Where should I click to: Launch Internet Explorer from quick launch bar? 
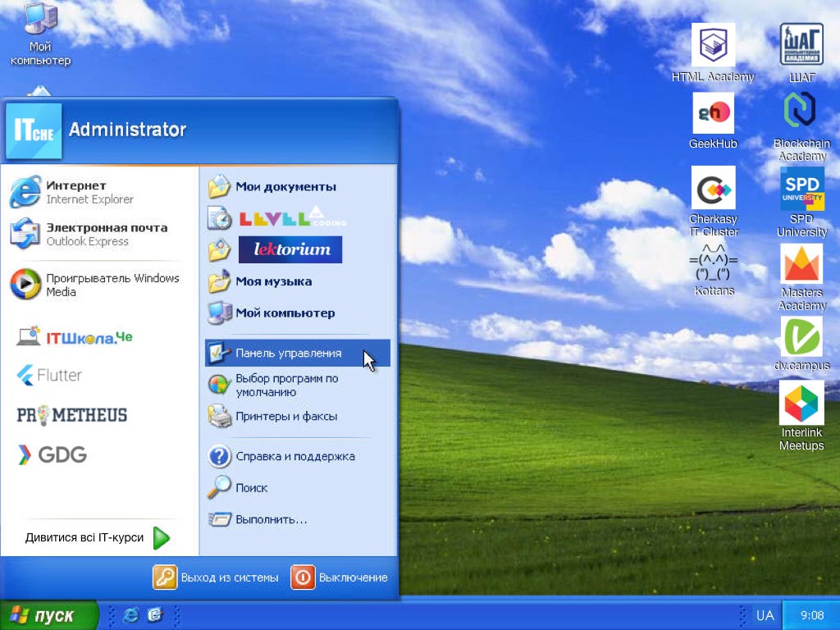click(130, 615)
